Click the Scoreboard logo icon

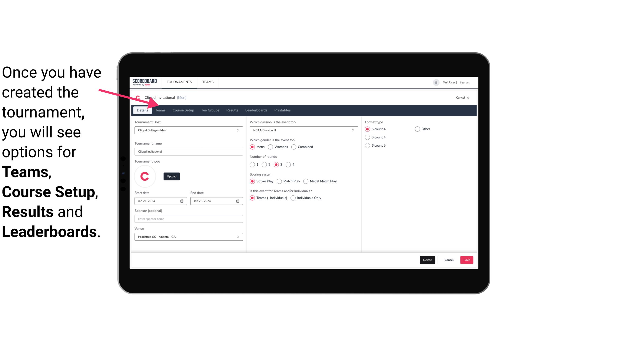pyautogui.click(x=145, y=82)
